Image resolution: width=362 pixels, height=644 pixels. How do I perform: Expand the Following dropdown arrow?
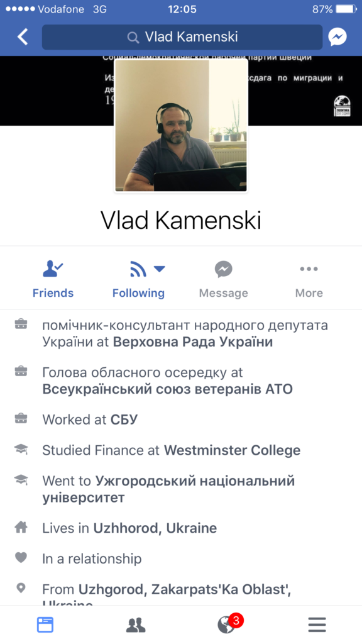coord(159,269)
